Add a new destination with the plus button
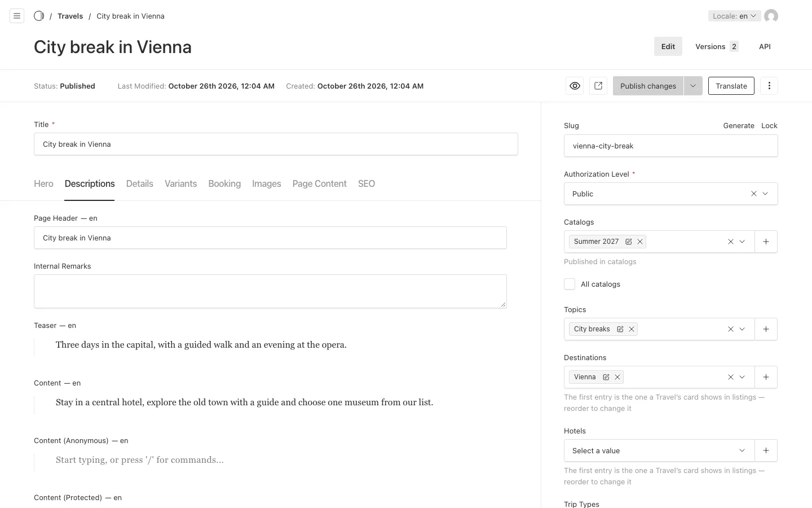This screenshot has height=508, width=812. tap(766, 377)
